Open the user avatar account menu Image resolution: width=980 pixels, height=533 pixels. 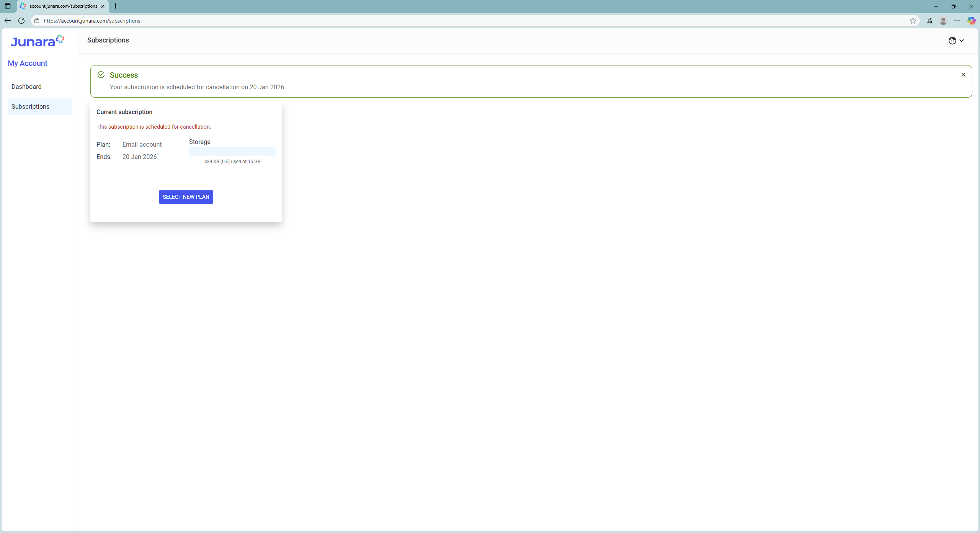(x=956, y=41)
